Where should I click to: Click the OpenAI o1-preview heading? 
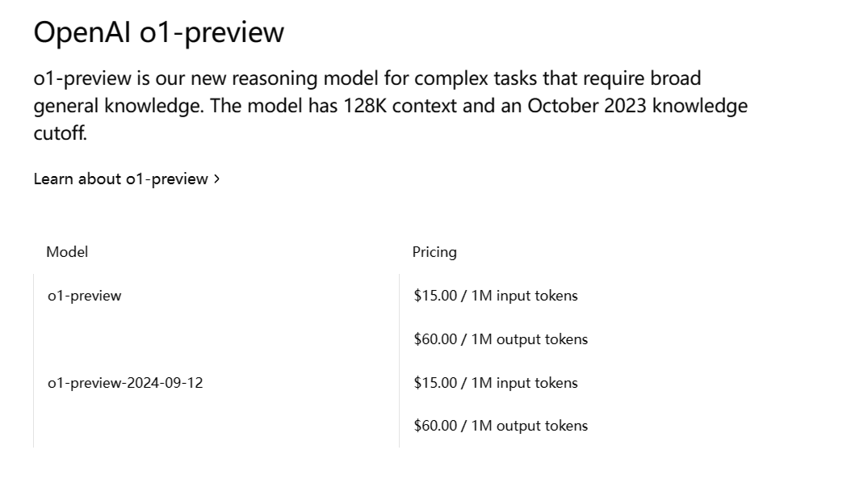pos(159,32)
